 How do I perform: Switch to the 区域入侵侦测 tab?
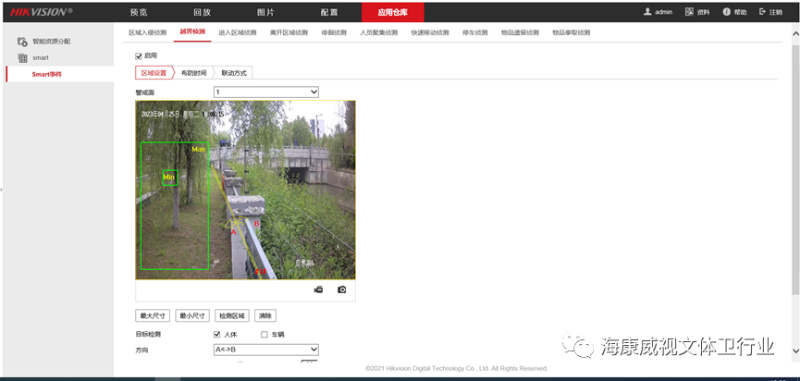point(147,33)
